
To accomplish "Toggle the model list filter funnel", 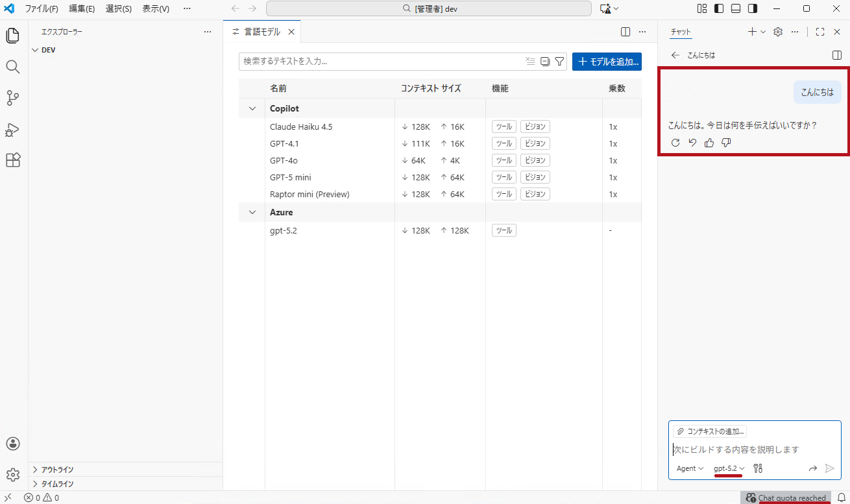I will click(559, 61).
